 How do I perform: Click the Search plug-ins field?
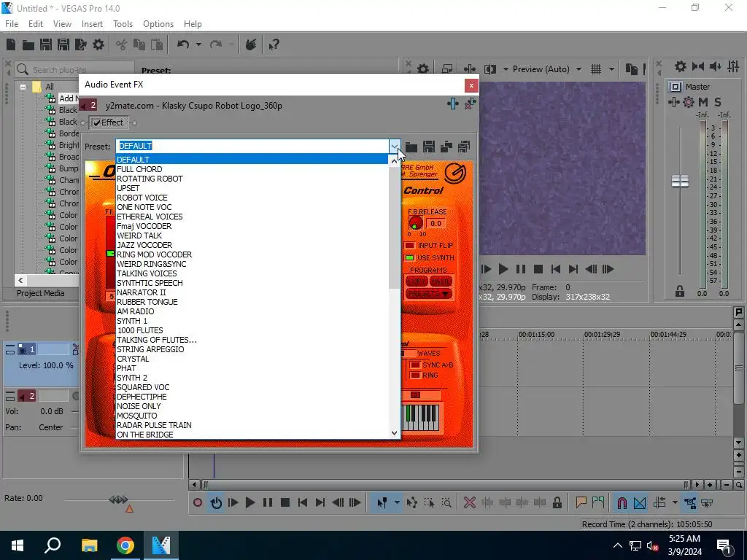point(74,70)
